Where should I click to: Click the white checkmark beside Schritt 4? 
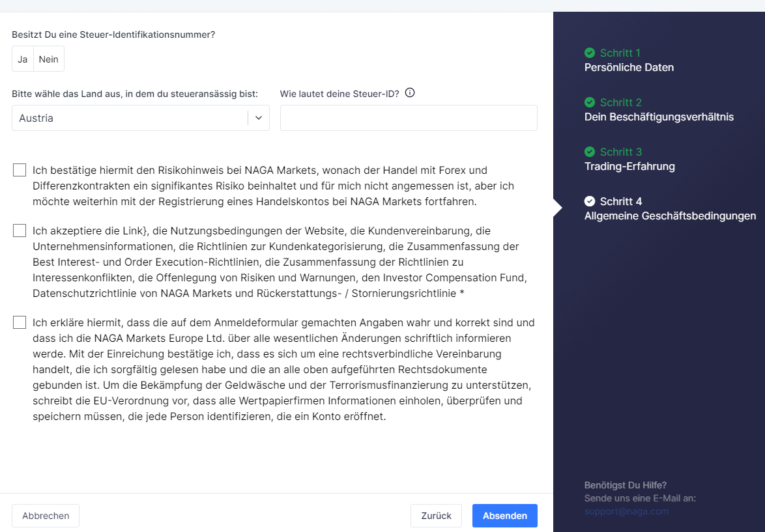590,201
